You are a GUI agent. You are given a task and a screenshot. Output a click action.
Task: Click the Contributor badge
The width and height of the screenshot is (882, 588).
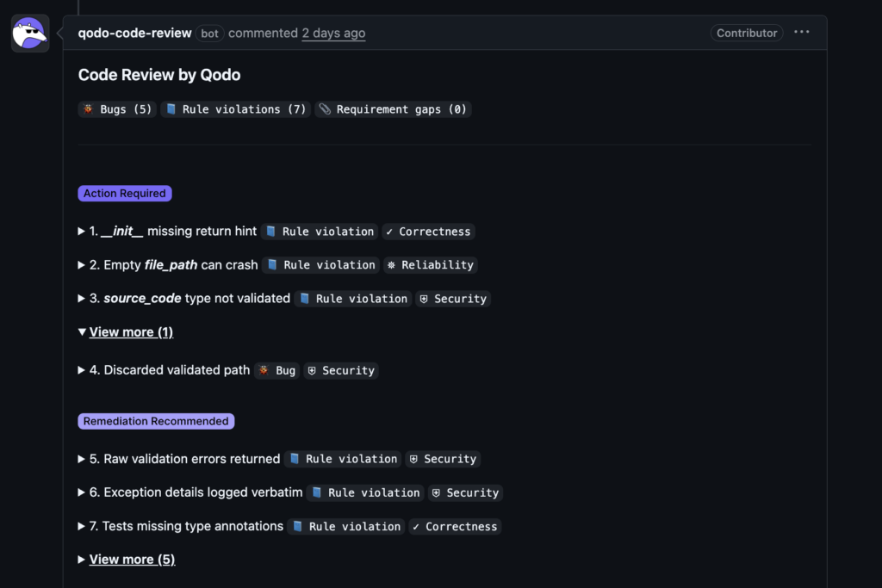tap(747, 33)
